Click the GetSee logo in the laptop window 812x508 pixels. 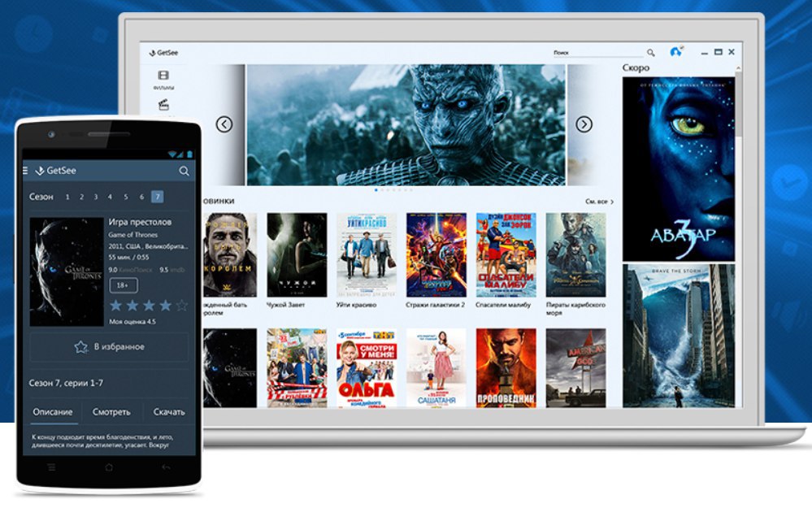(163, 53)
